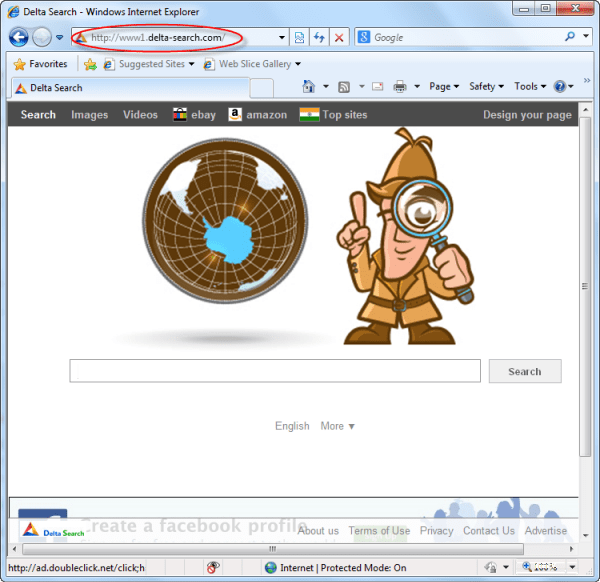Click the scroll down arrow
Screen dimensions: 600x582
point(585,535)
